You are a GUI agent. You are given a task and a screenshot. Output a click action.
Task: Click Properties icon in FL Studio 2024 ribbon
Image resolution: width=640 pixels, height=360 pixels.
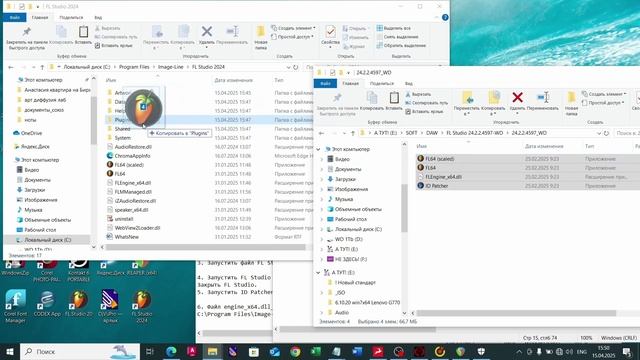(x=330, y=31)
